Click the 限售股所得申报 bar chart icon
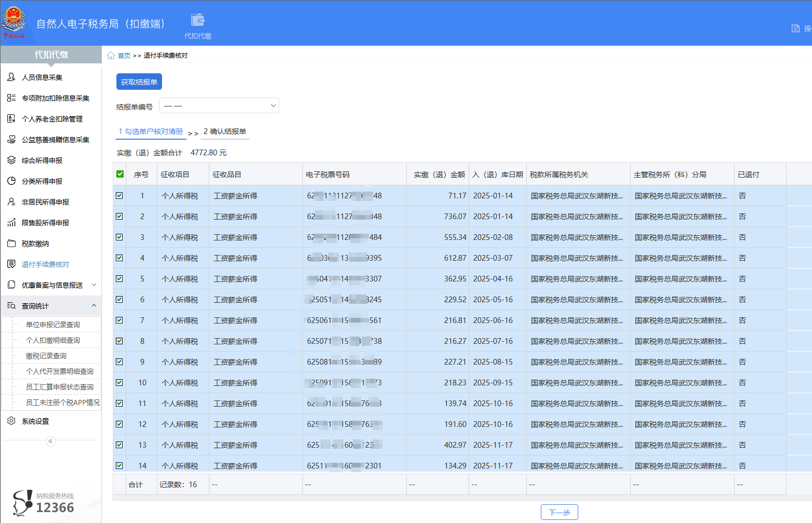Image resolution: width=812 pixels, height=523 pixels. [11, 222]
